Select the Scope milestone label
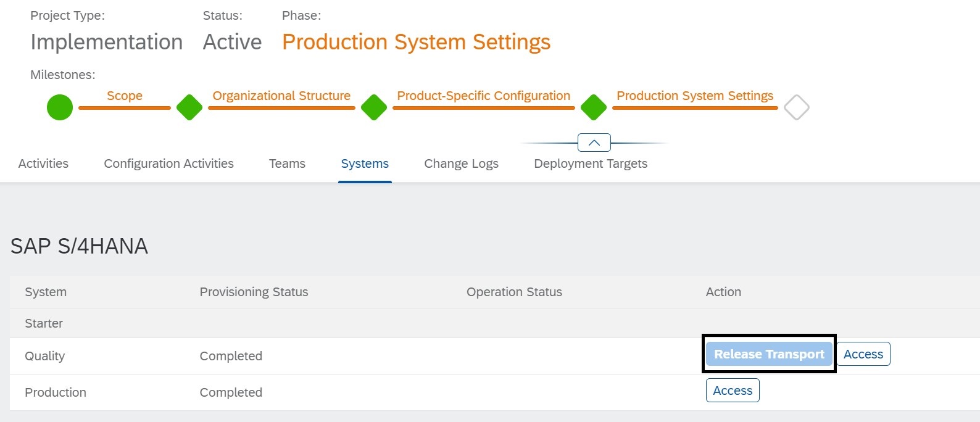The width and height of the screenshot is (980, 422). [125, 96]
